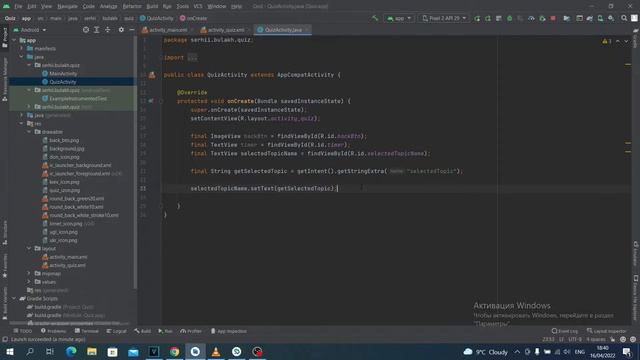
Task: Open the Problems tool window
Action: coord(53,331)
